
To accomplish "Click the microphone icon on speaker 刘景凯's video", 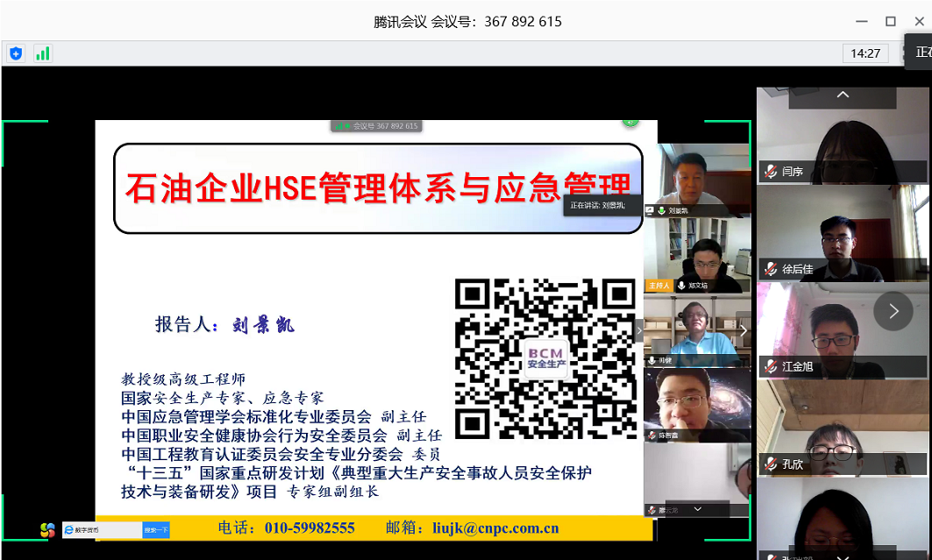I will pyautogui.click(x=661, y=209).
